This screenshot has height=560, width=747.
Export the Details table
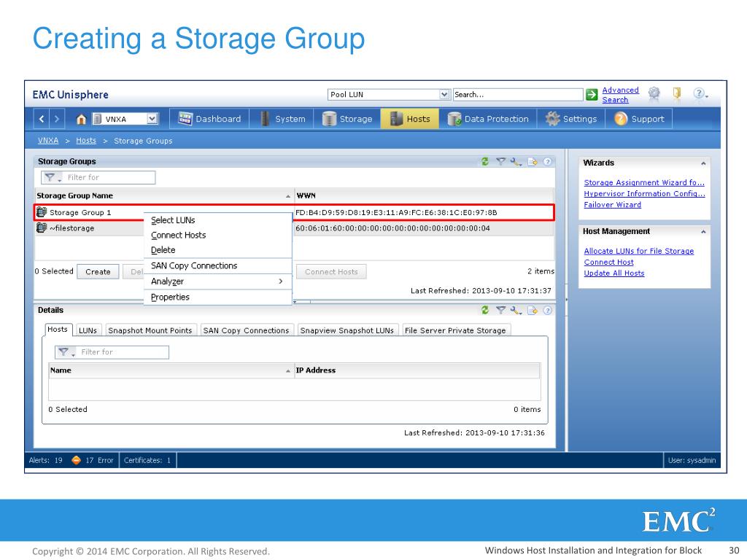tap(533, 311)
